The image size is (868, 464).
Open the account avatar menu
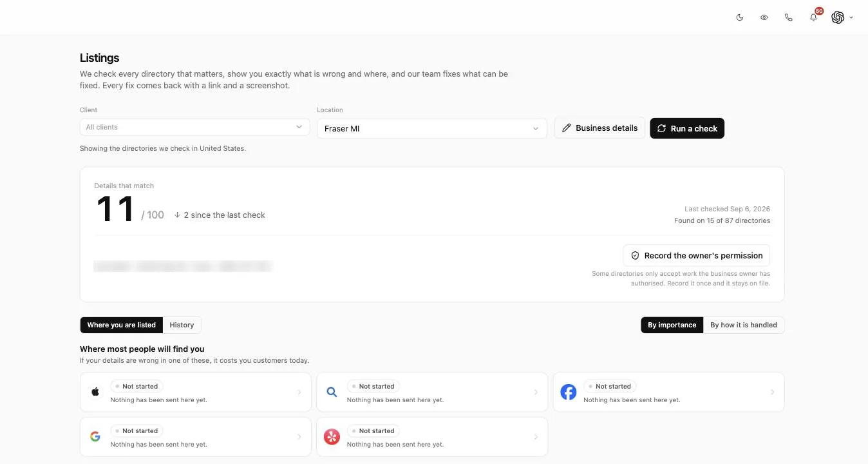842,17
